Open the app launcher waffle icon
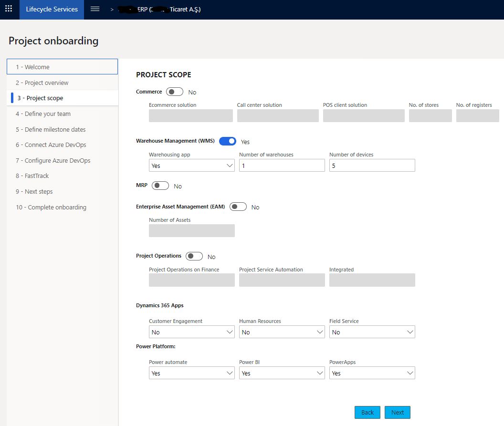This screenshot has width=504, height=426. pos(9,9)
